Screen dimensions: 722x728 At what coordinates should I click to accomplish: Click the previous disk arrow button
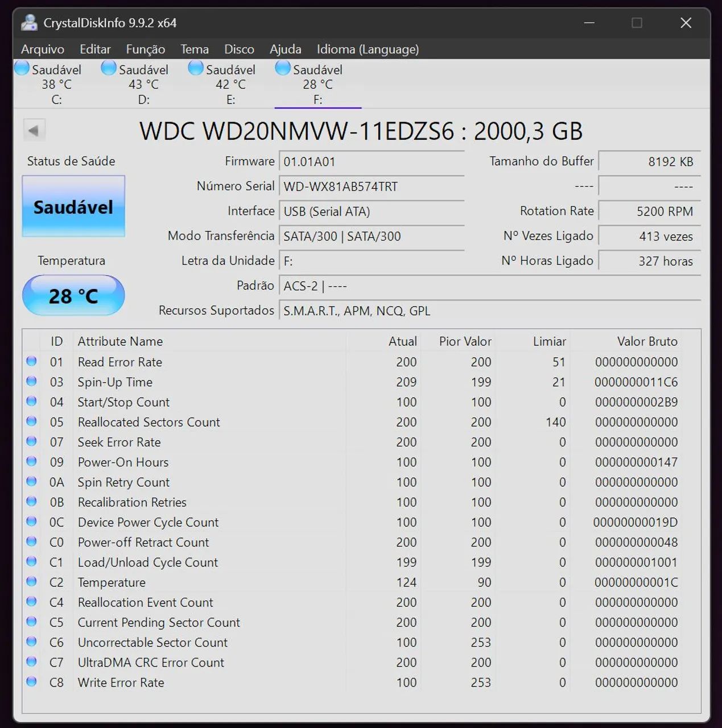(34, 130)
